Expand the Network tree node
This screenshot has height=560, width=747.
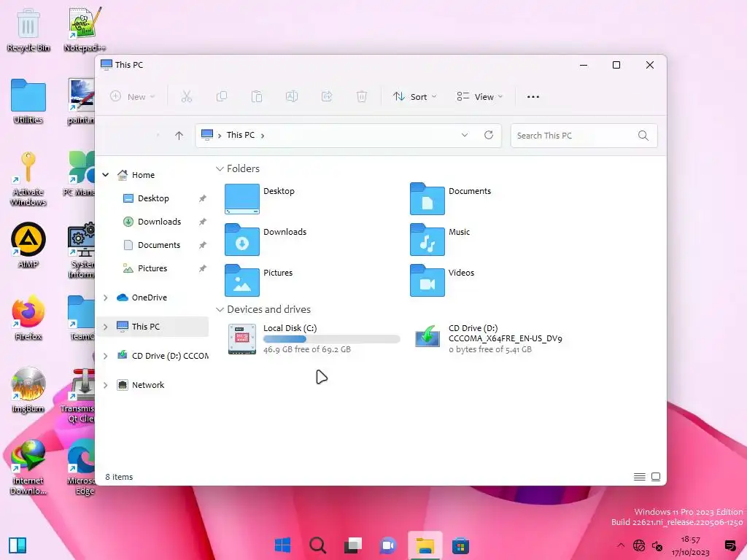point(106,385)
